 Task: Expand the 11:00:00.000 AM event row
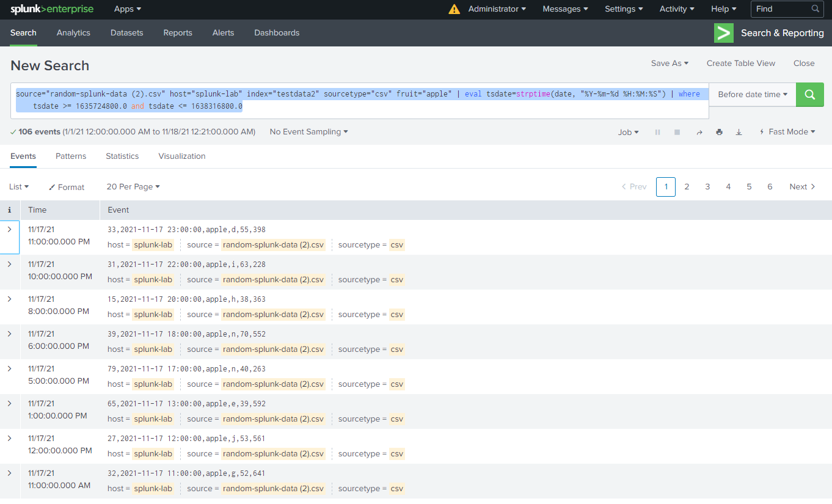pyautogui.click(x=9, y=473)
